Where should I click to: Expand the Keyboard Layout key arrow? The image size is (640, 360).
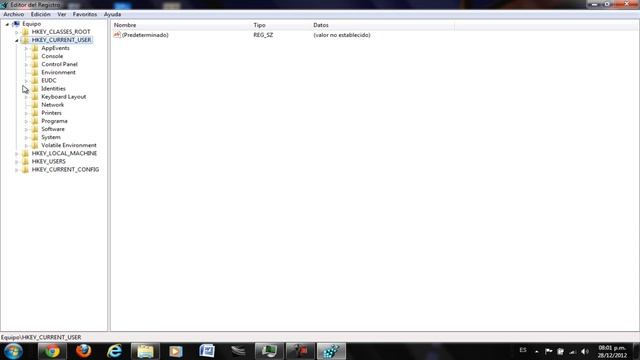26,97
